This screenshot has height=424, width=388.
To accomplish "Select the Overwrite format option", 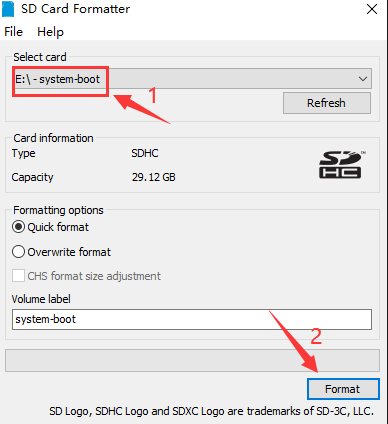I will [x=18, y=252].
